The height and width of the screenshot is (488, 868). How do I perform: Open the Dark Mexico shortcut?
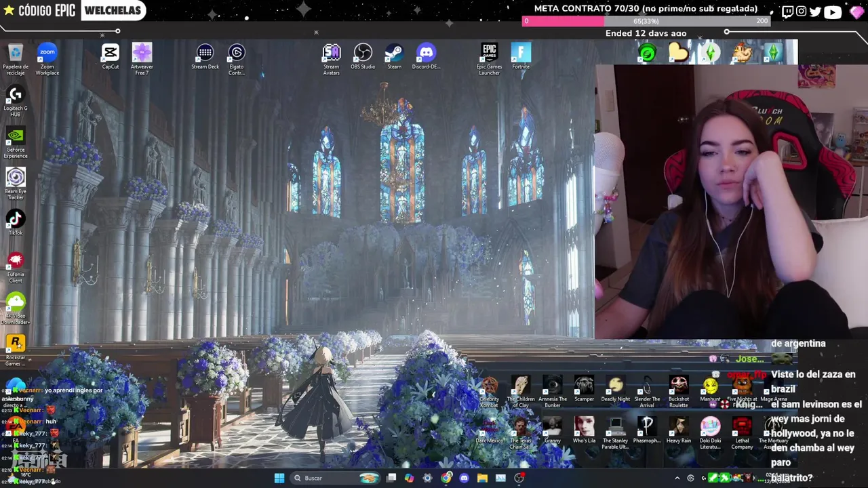[489, 430]
